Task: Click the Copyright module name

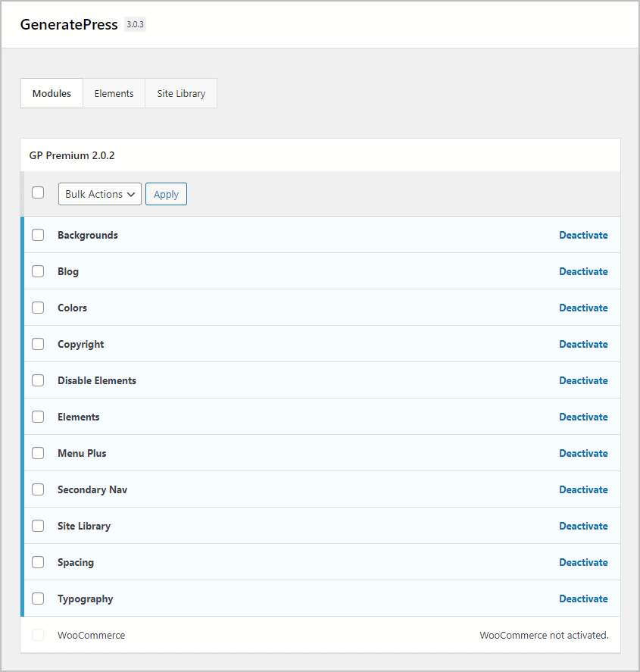Action: (80, 345)
